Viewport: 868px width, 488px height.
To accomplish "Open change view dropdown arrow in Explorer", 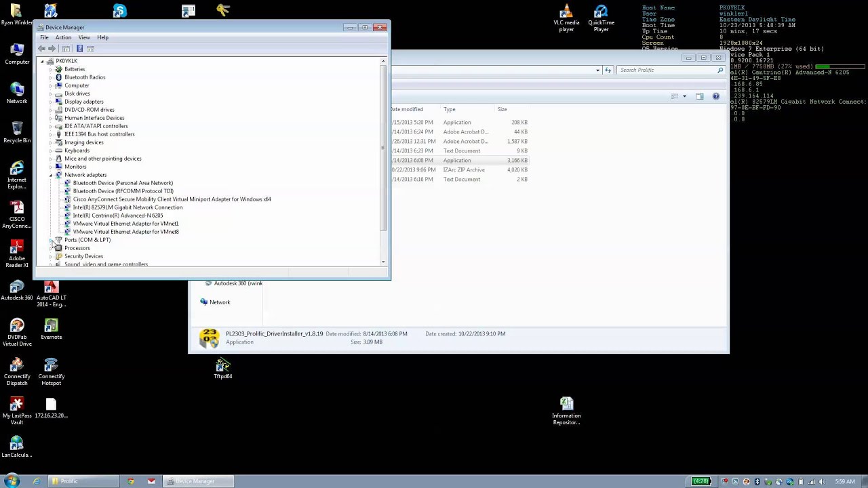I will (684, 96).
